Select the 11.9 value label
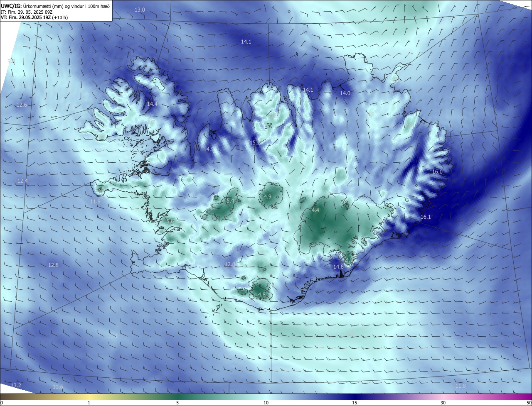Viewport: 532px width, 406px height. (95, 202)
